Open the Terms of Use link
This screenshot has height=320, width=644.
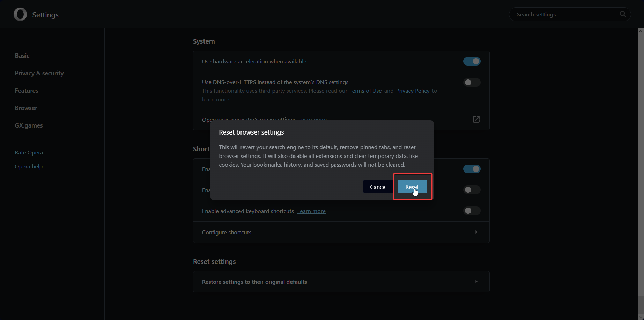pyautogui.click(x=365, y=91)
